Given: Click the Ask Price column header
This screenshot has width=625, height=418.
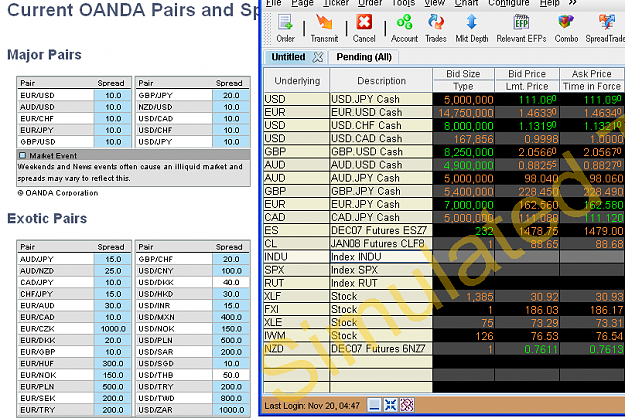Looking at the screenshot, I should pyautogui.click(x=592, y=74).
